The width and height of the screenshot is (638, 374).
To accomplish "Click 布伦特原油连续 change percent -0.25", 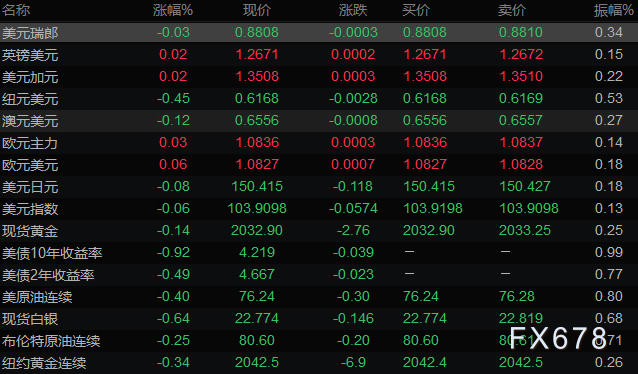I will tap(173, 340).
